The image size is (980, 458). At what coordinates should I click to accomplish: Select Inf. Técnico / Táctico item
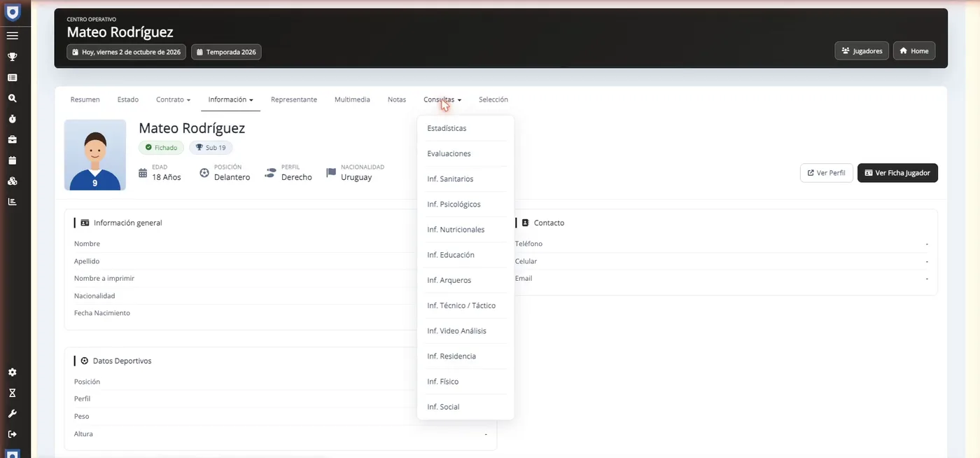pos(465,305)
